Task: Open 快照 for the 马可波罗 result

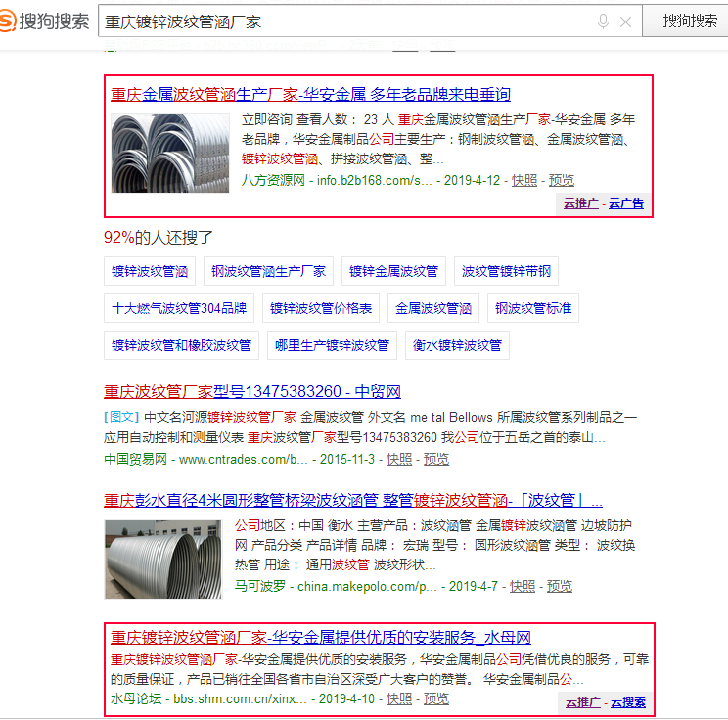Action: click(x=523, y=587)
